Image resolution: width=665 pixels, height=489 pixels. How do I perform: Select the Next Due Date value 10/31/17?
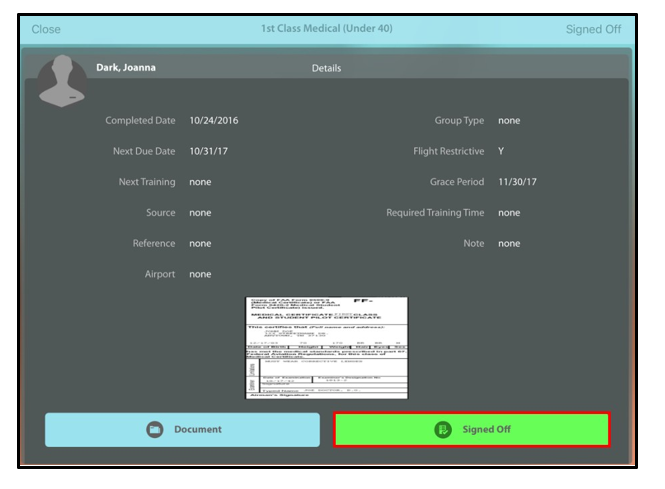click(210, 152)
